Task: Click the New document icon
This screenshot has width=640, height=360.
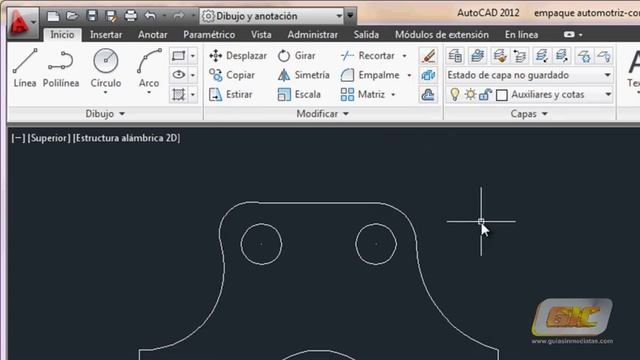Action: (53, 16)
